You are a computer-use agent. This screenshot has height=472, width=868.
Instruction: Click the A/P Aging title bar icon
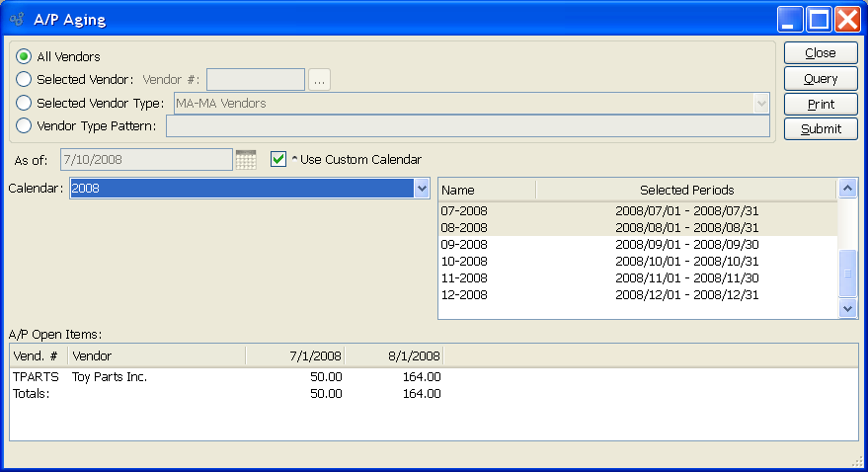[17, 20]
